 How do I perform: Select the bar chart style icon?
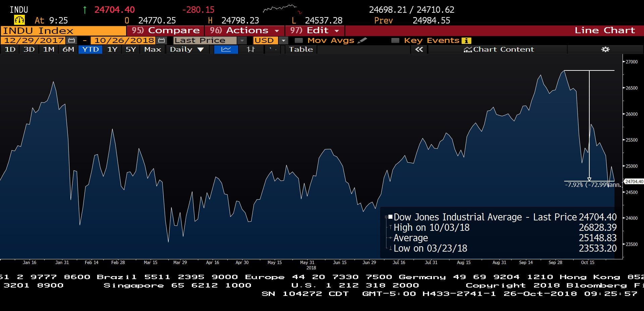(251, 49)
